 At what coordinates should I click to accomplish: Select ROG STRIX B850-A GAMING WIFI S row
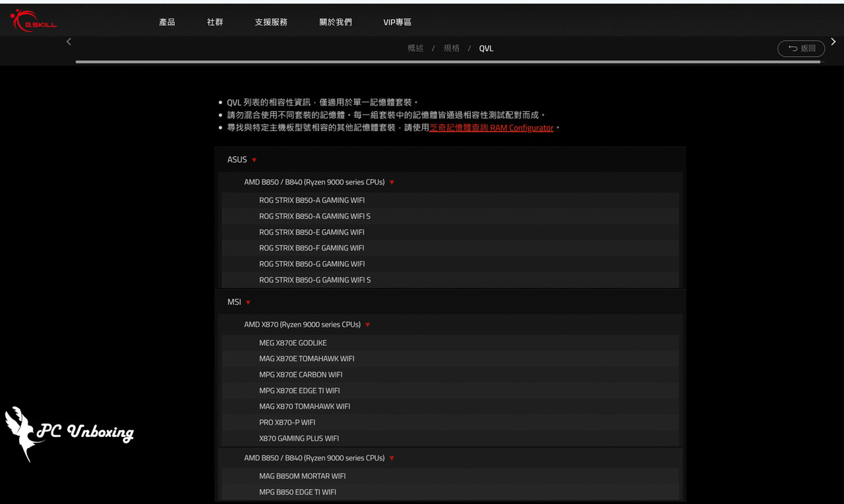click(450, 216)
